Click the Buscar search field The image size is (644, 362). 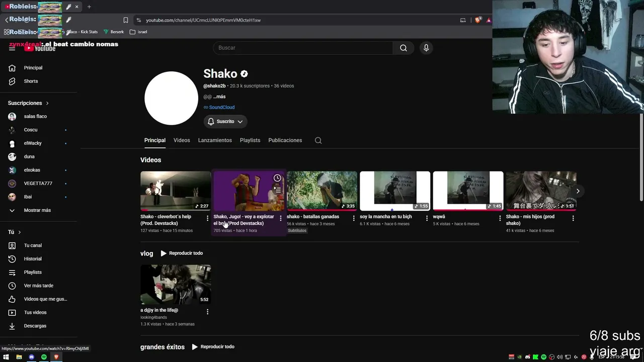[303, 48]
